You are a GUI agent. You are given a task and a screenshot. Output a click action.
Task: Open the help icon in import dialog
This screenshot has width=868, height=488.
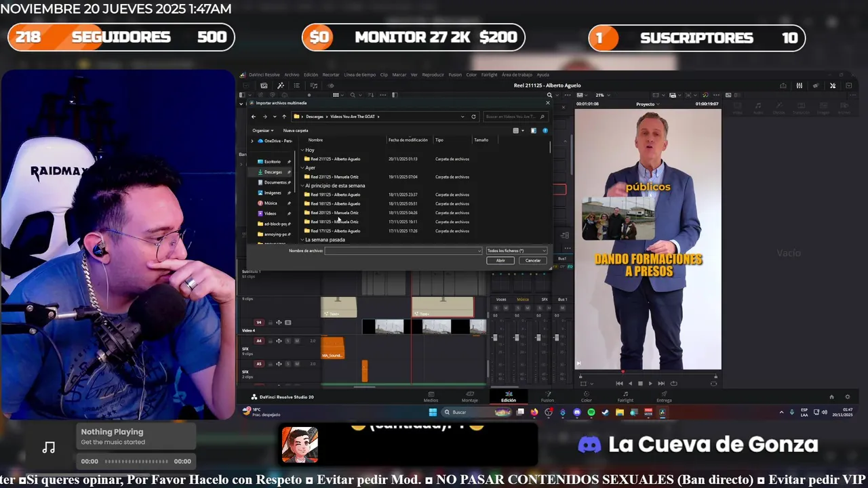click(545, 130)
